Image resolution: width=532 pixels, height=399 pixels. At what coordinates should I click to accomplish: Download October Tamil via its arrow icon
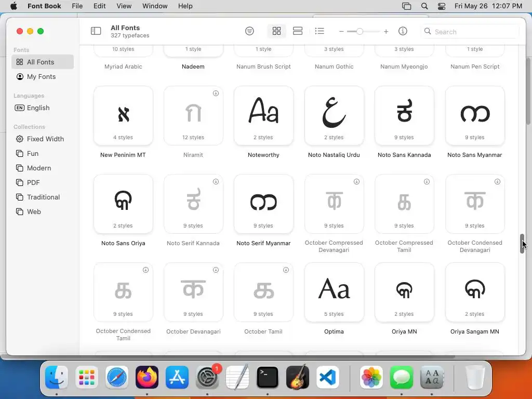(286, 270)
